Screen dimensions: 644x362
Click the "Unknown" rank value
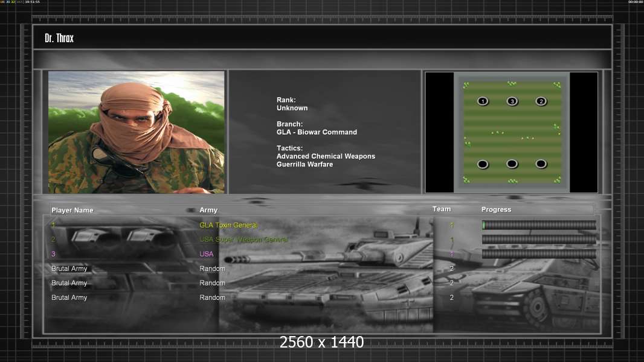(x=292, y=108)
